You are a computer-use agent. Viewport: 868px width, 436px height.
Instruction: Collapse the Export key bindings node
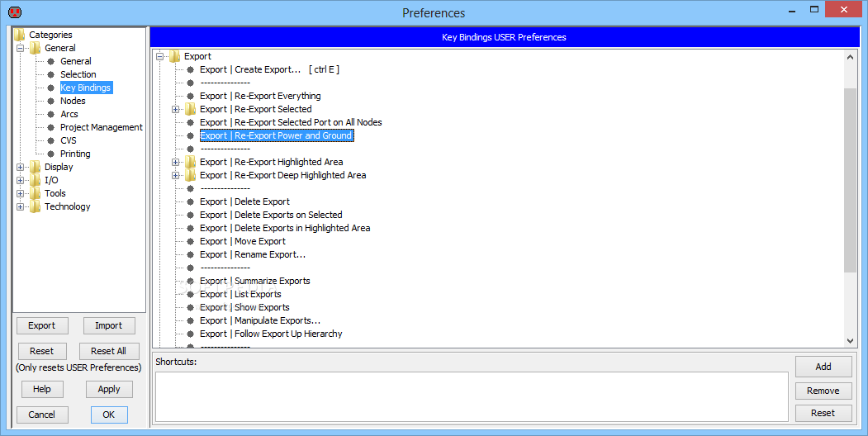coord(159,56)
